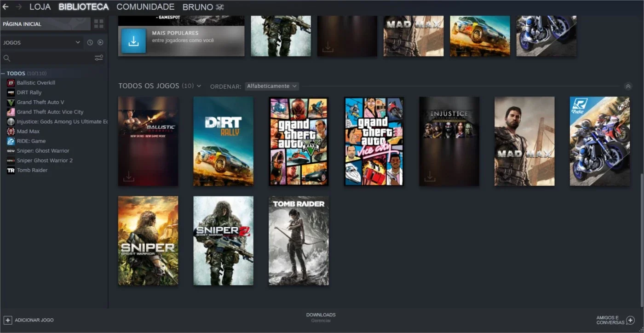Click the back arrow navigation icon

tap(6, 7)
